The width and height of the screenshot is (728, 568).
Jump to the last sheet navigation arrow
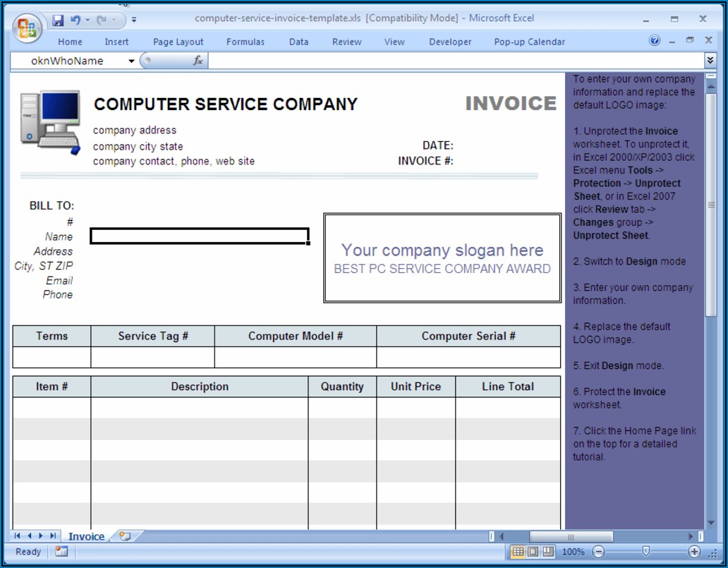pos(53,536)
